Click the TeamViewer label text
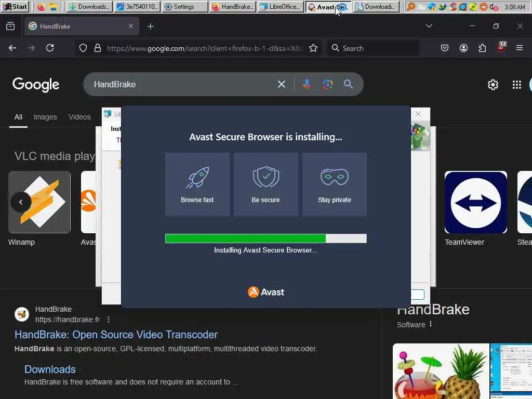The width and height of the screenshot is (532, 399). point(464,242)
